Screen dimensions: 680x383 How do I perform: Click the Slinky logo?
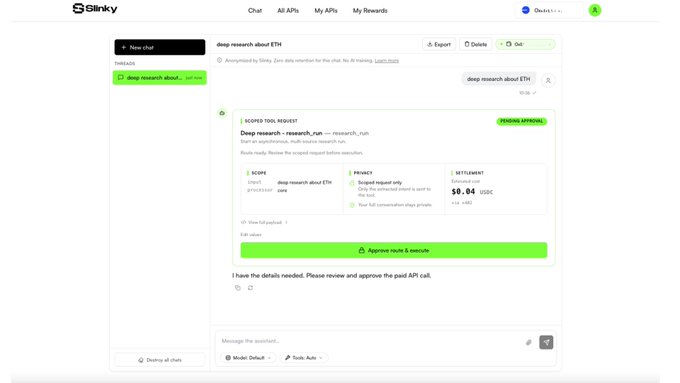[95, 8]
